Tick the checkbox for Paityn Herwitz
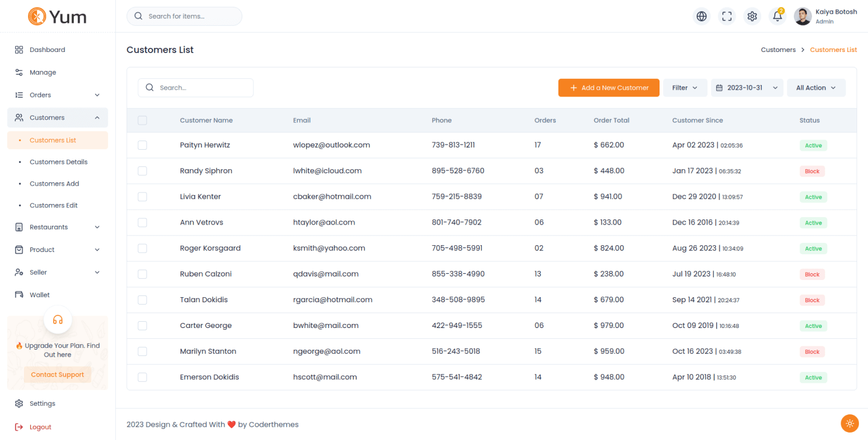 coord(143,145)
